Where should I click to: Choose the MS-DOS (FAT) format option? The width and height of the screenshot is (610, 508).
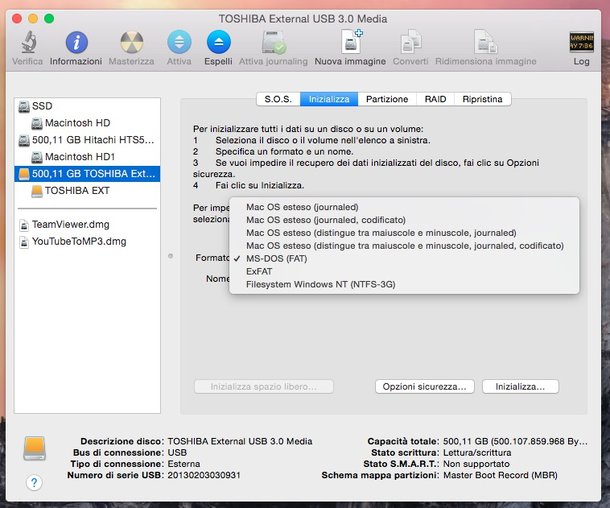404,258
